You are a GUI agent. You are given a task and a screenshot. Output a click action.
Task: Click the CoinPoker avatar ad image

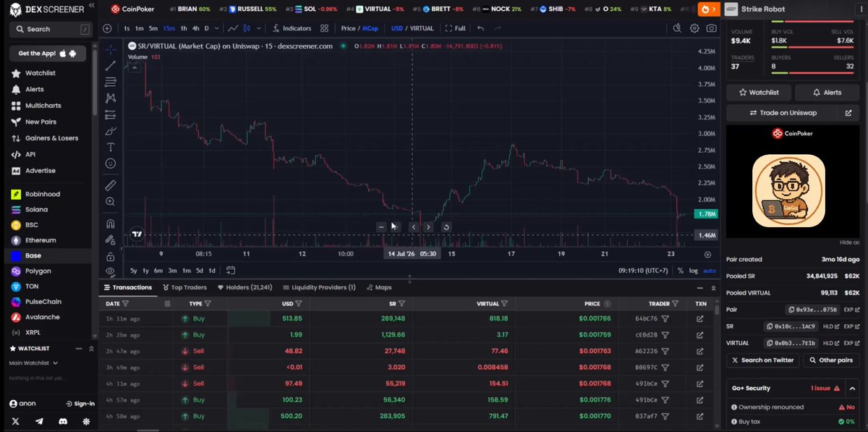coord(788,190)
